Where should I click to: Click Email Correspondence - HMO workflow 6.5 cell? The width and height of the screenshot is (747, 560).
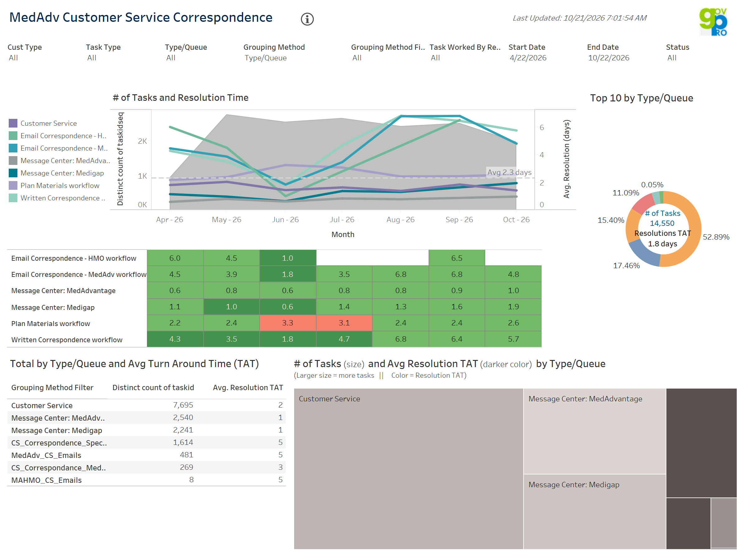point(457,258)
